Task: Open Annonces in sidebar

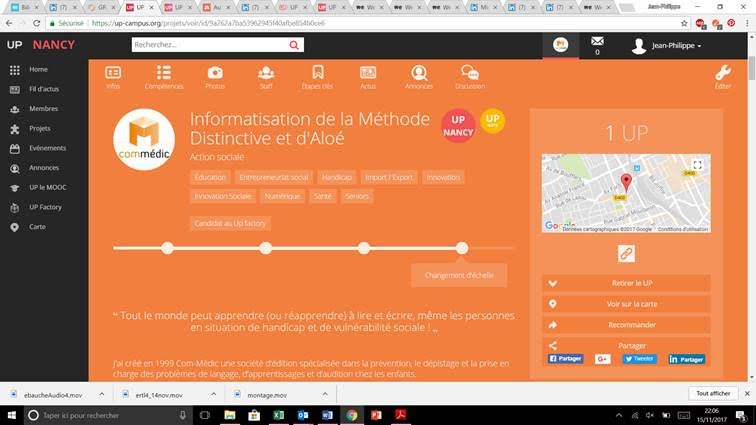Action: click(44, 168)
